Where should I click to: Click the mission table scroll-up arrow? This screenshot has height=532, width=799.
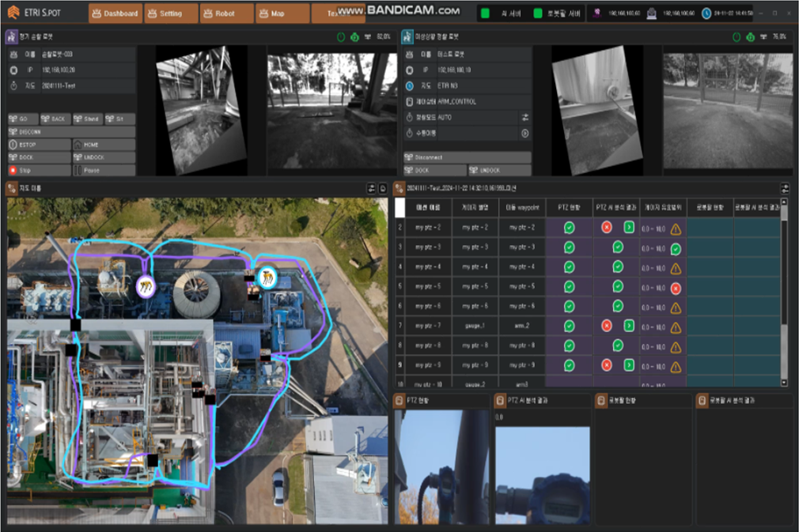[784, 202]
